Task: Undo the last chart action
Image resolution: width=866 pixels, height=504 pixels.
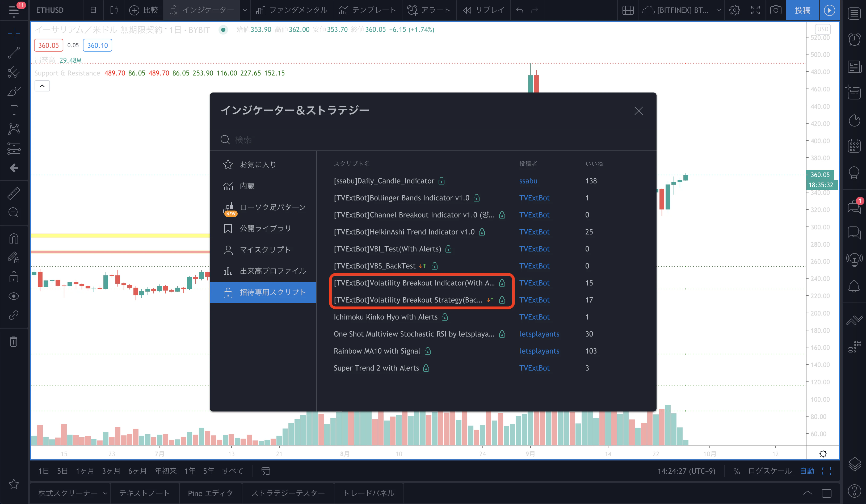Action: [x=520, y=10]
